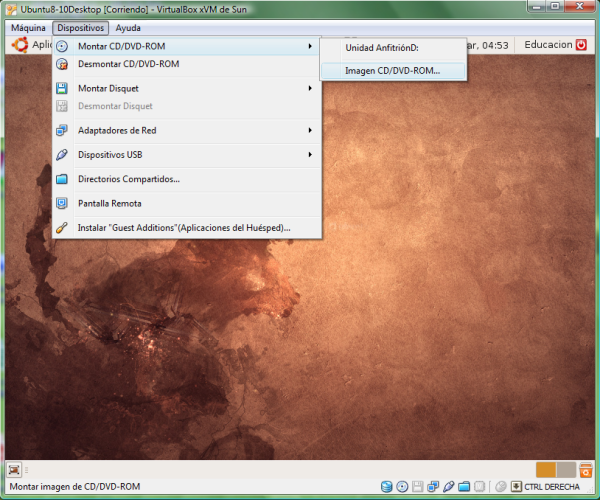Click the Ubuntu show desktop panel icon
This screenshot has width=600, height=500.
[x=14, y=469]
